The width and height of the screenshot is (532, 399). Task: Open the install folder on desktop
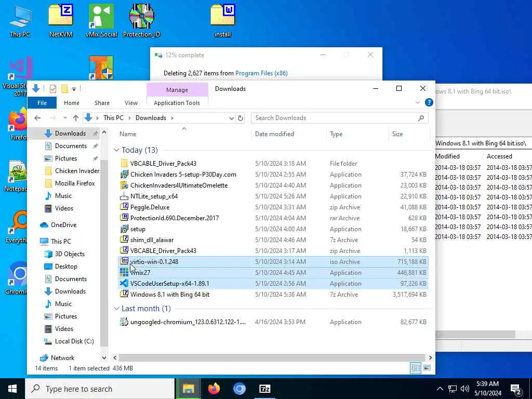coord(222,21)
